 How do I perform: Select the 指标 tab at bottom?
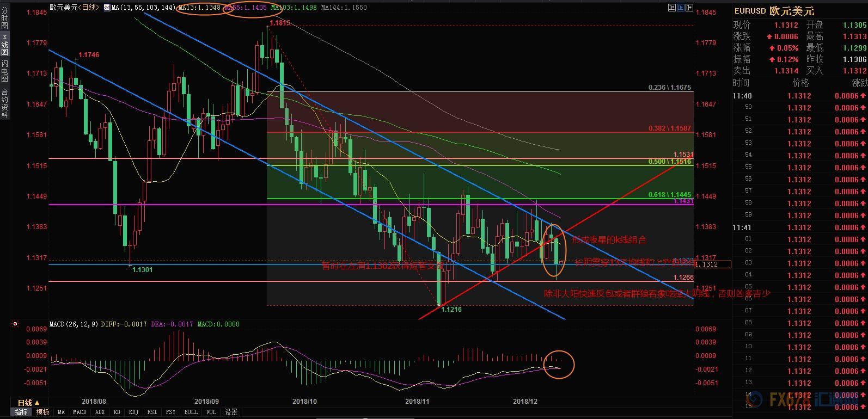point(21,412)
